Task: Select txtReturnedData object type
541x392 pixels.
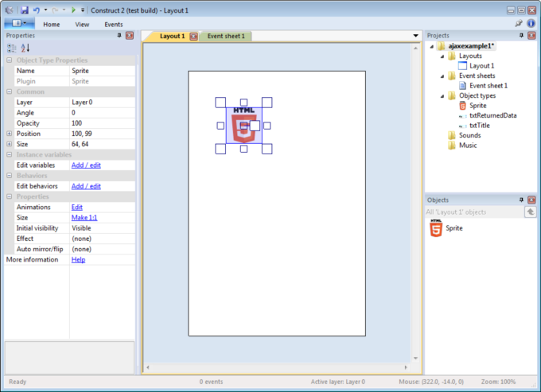Action: [492, 115]
